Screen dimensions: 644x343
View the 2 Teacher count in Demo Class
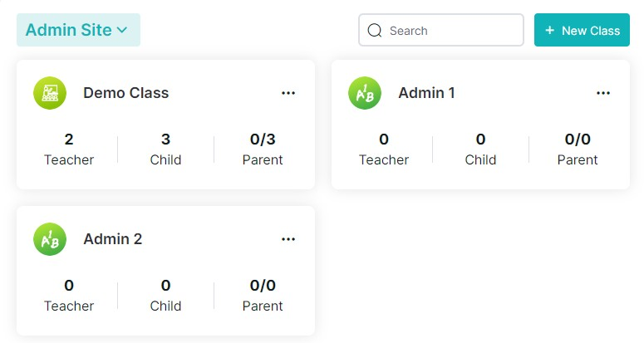point(69,149)
